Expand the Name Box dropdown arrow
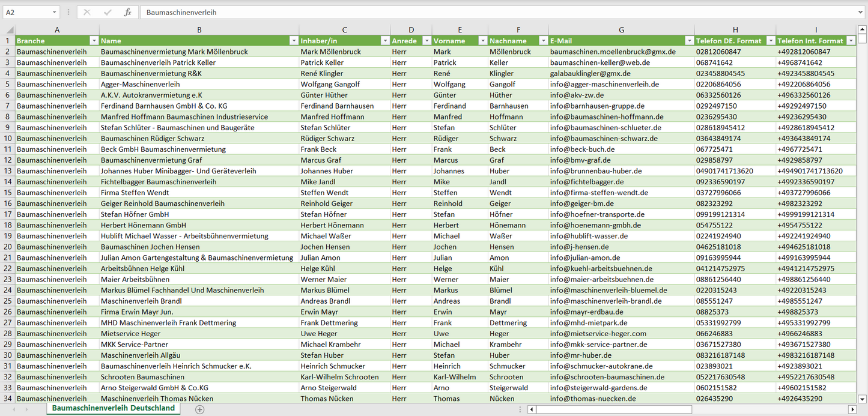The image size is (868, 416). tap(54, 12)
